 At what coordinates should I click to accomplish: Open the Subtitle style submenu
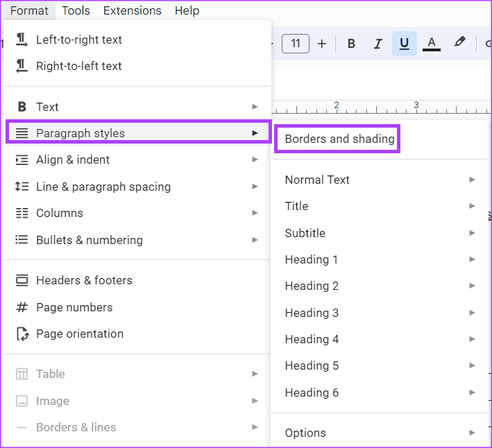click(x=380, y=233)
